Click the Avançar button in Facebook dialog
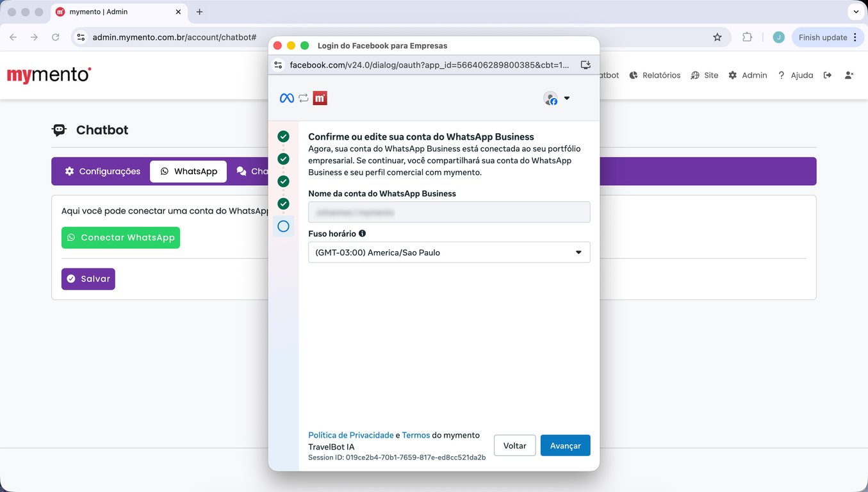This screenshot has width=868, height=492. (x=565, y=446)
